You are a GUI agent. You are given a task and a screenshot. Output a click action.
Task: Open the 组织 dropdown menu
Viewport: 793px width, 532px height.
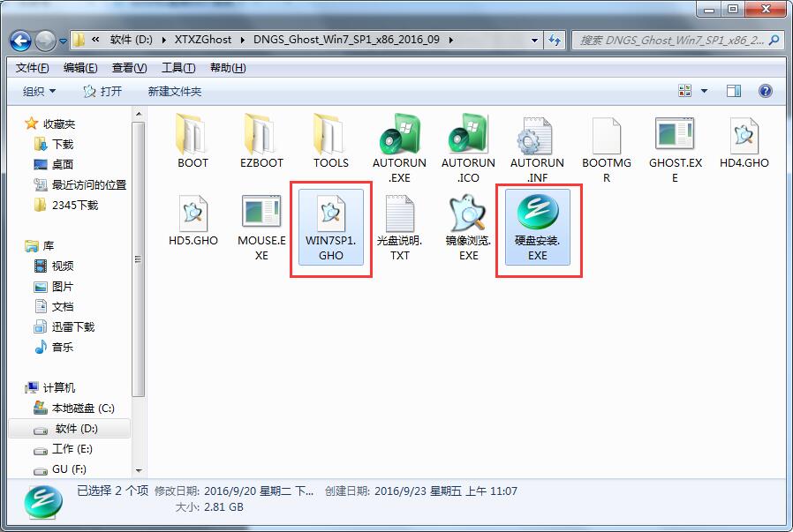point(37,90)
